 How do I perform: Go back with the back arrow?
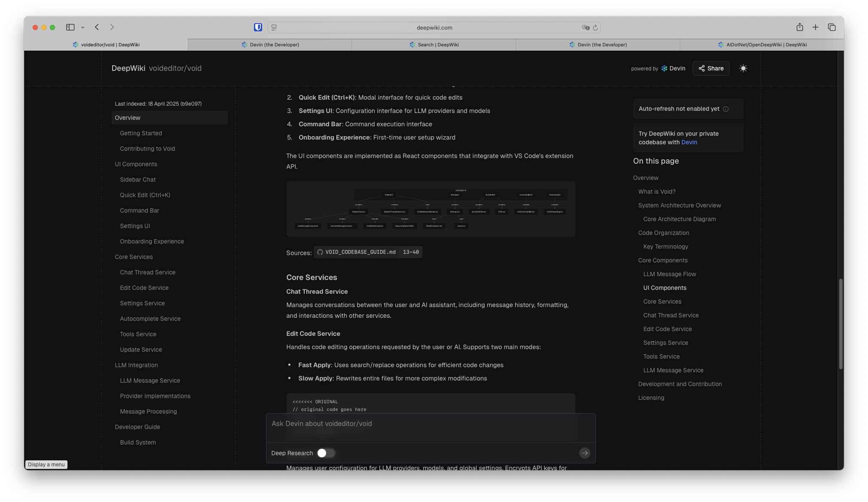click(x=97, y=27)
